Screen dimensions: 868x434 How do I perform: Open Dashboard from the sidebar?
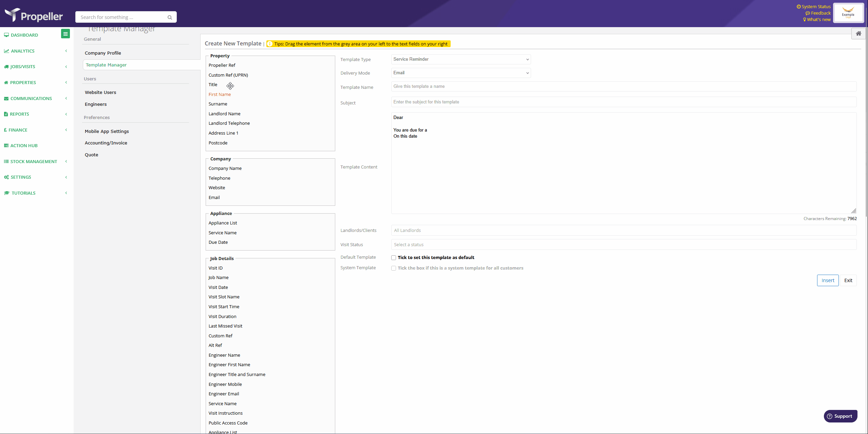tap(24, 35)
